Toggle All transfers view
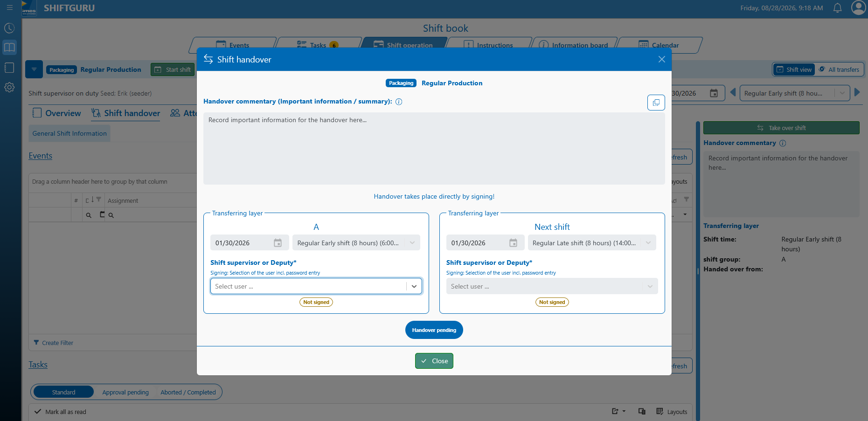Viewport: 868px width, 421px height. tap(839, 69)
